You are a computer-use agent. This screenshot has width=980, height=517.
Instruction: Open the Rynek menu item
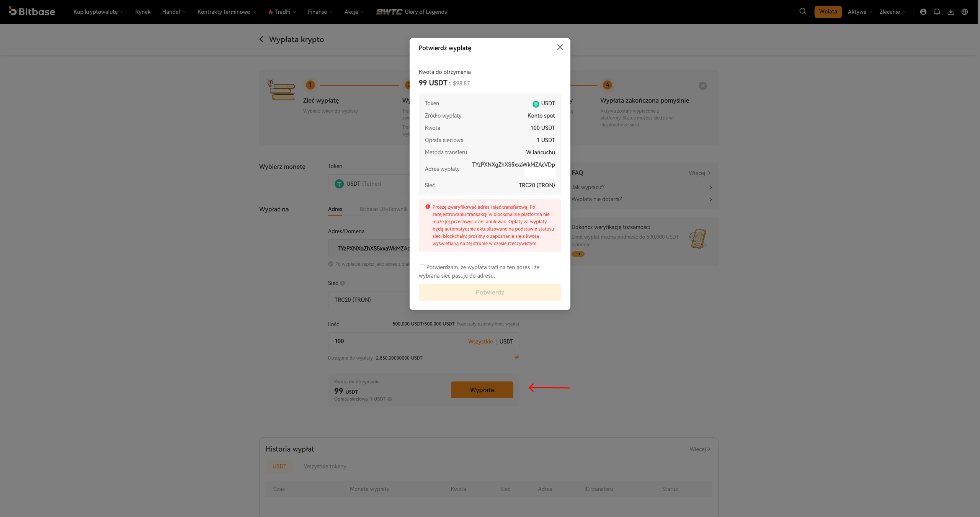(143, 12)
